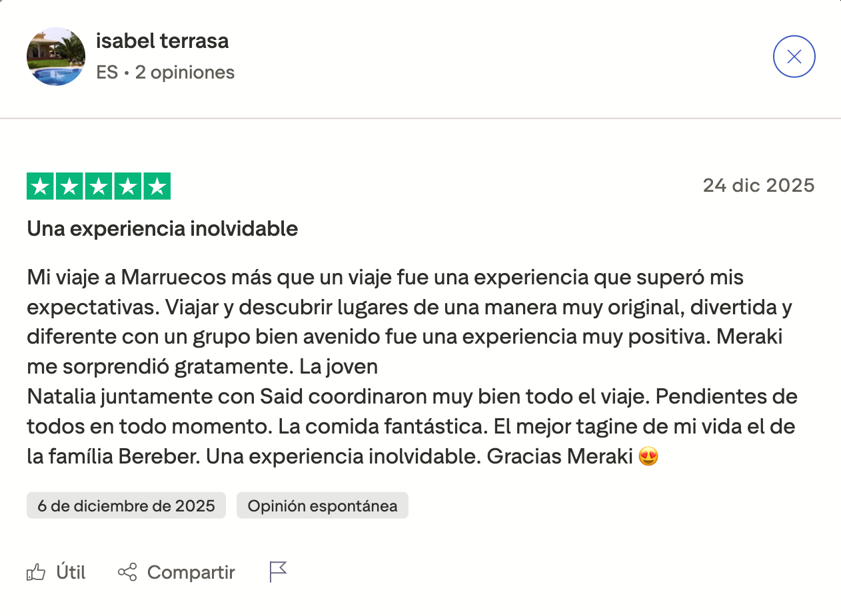Mark the review as Útil
Viewport: 841px width, 616px height.
pos(71,572)
